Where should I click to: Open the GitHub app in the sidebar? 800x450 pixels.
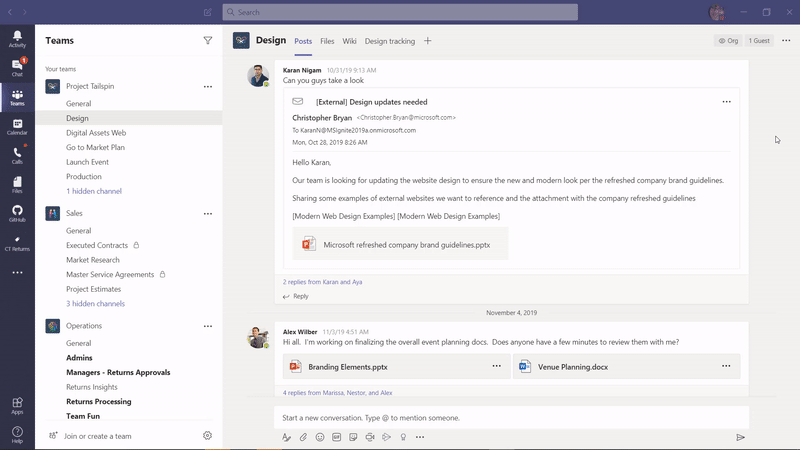pos(17,213)
